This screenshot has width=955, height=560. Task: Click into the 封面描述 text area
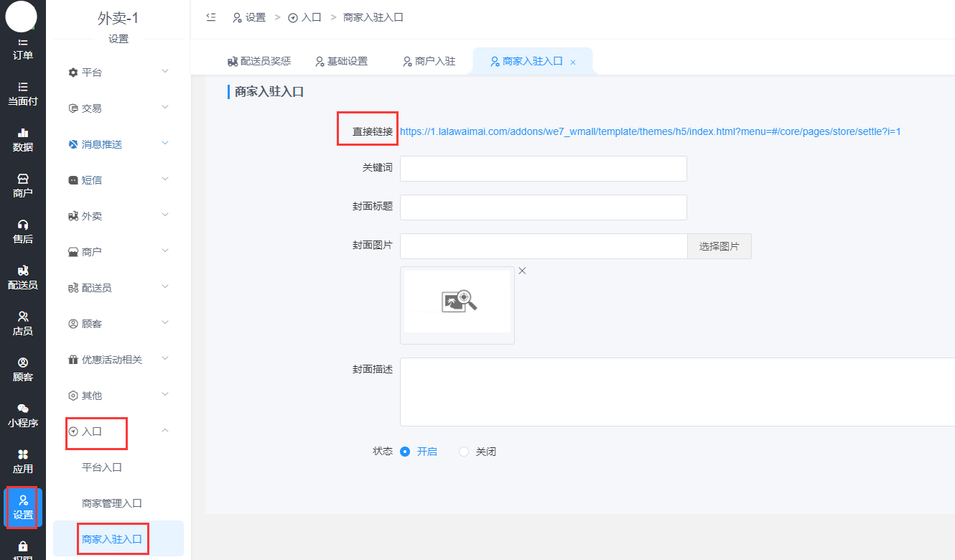coord(677,392)
